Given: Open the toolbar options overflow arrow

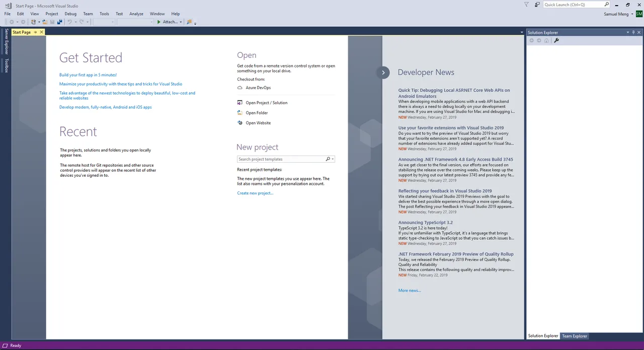Looking at the screenshot, I should (x=195, y=23).
